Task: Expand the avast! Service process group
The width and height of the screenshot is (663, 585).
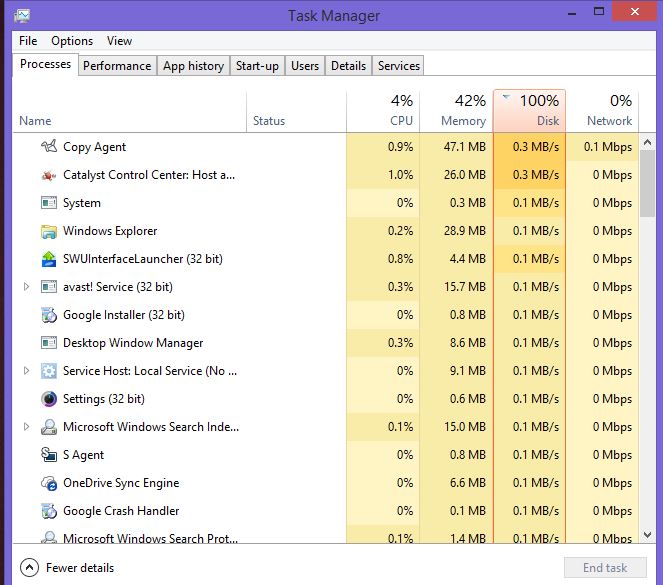Action: coord(26,287)
